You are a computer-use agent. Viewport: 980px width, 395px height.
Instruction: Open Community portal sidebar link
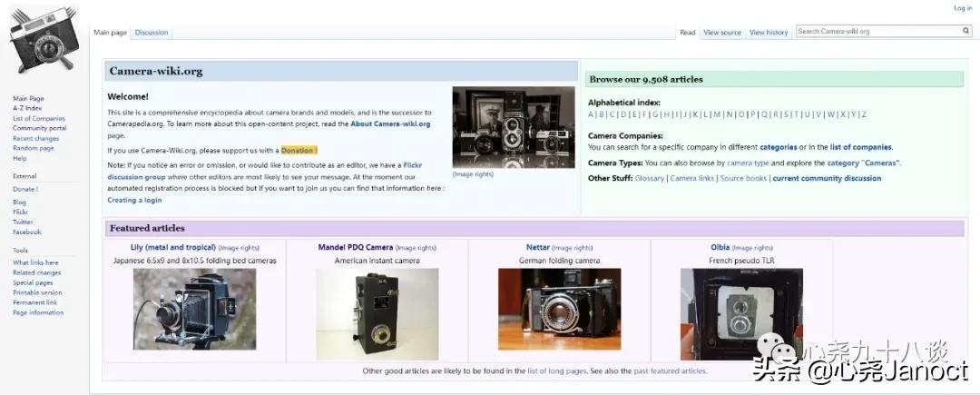39,128
